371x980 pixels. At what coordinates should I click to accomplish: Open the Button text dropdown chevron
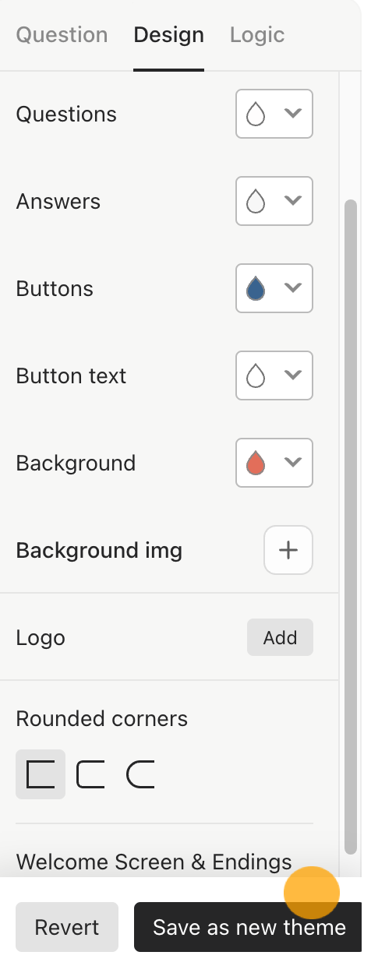(x=293, y=375)
